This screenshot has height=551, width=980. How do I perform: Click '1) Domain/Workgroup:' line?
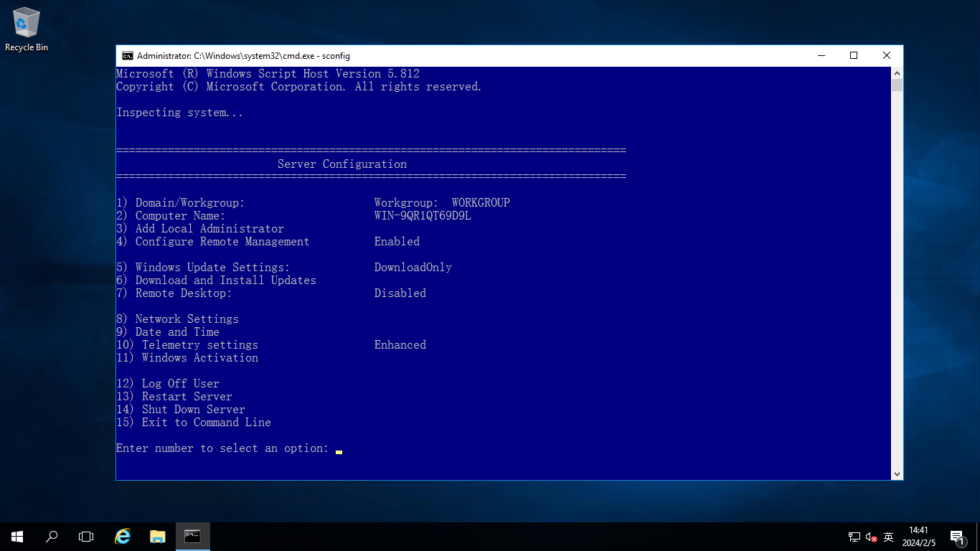click(x=180, y=203)
